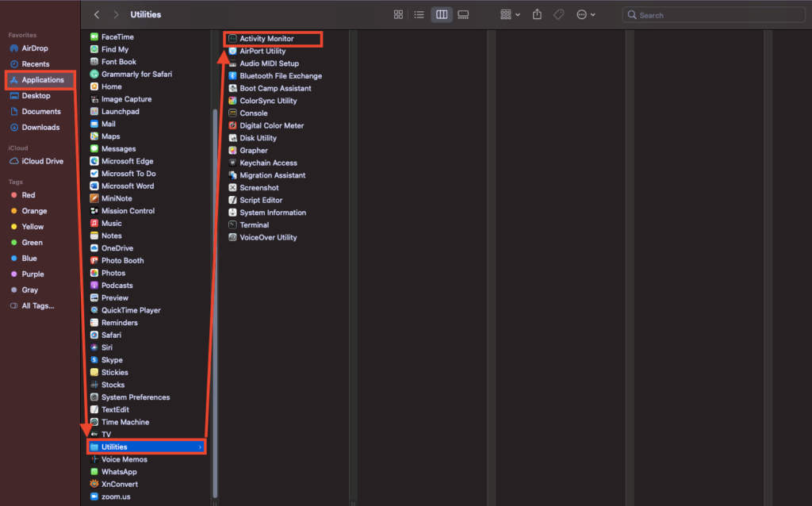Open iCloud Drive in the sidebar
The image size is (812, 506).
click(42, 161)
